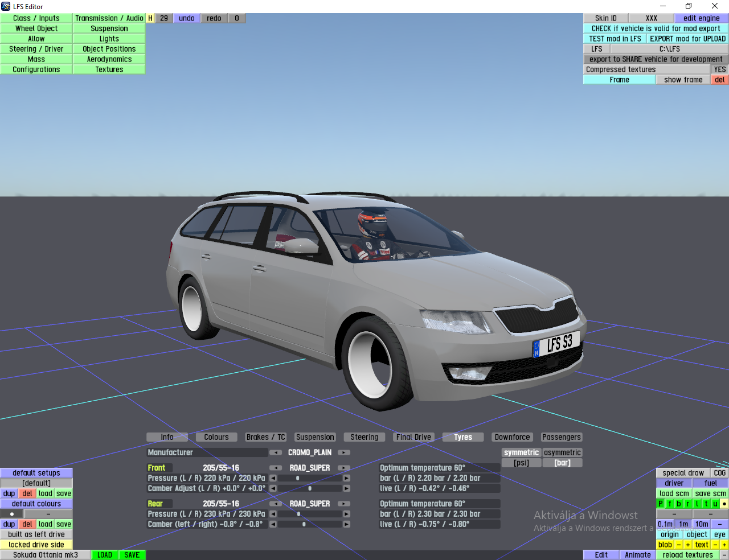Screen dimensions: 729x560
Task: Select symmetric tyre setup mode
Action: coord(521,452)
